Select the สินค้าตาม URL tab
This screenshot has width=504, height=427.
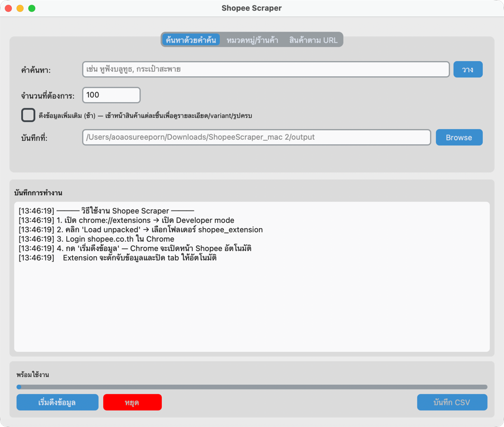(313, 40)
